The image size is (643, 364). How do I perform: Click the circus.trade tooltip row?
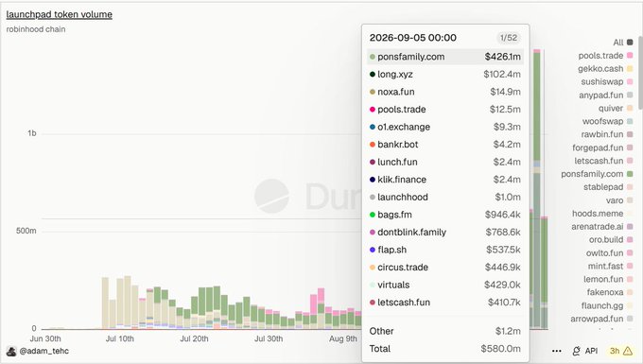pyautogui.click(x=445, y=268)
